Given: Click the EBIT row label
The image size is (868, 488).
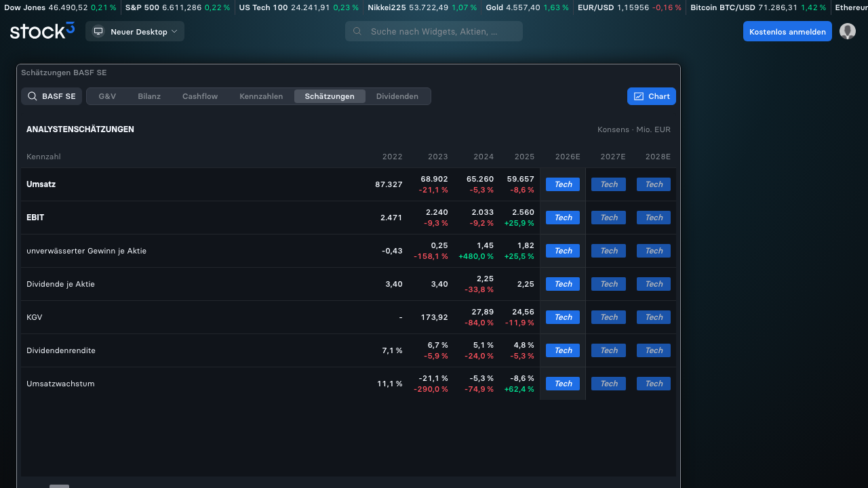Looking at the screenshot, I should point(35,218).
